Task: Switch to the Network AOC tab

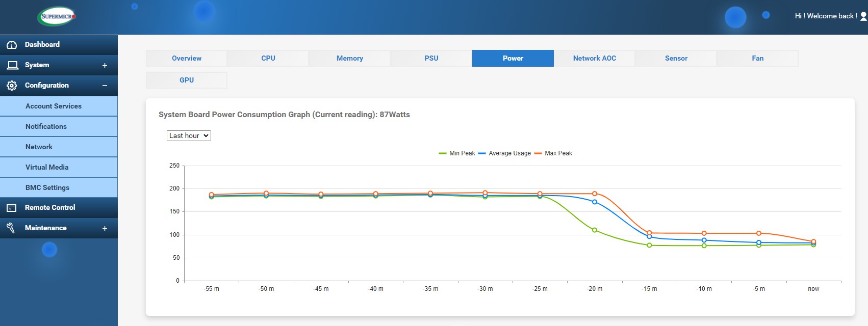Action: tap(594, 59)
